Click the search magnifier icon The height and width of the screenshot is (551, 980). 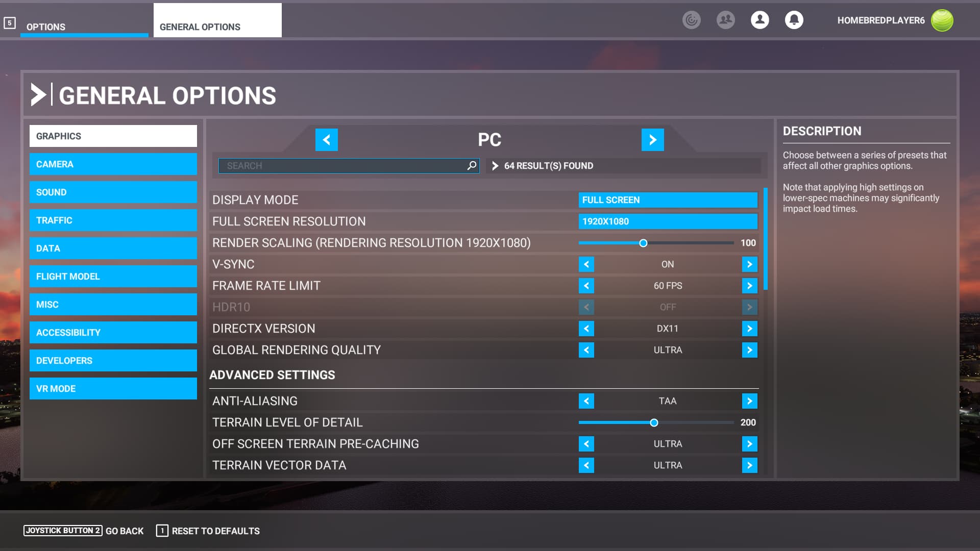(472, 165)
